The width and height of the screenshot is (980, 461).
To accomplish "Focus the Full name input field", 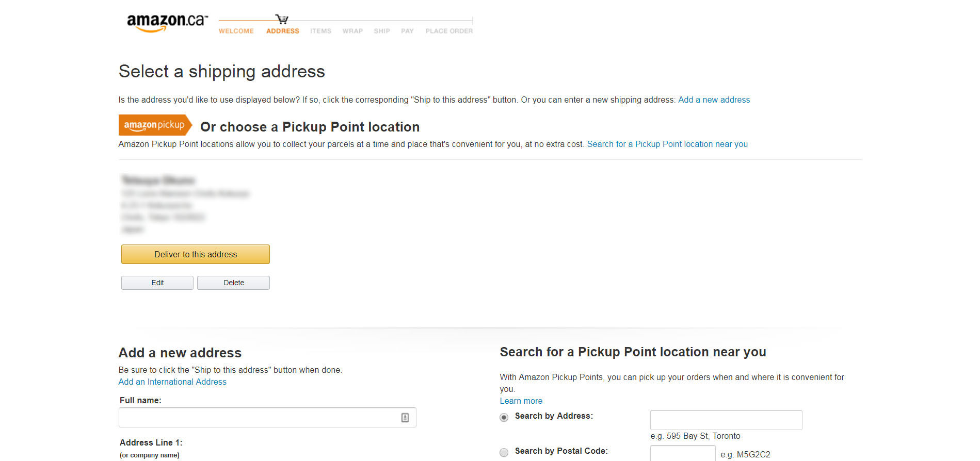I will [267, 418].
